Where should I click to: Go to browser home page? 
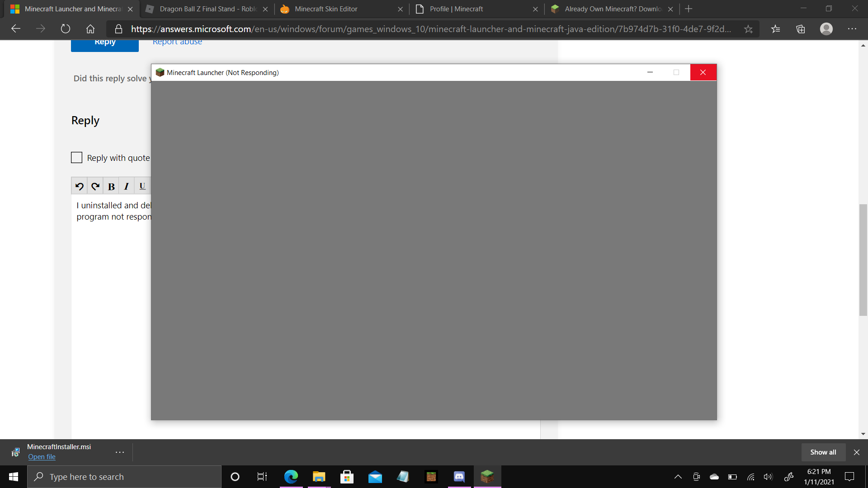[90, 29]
